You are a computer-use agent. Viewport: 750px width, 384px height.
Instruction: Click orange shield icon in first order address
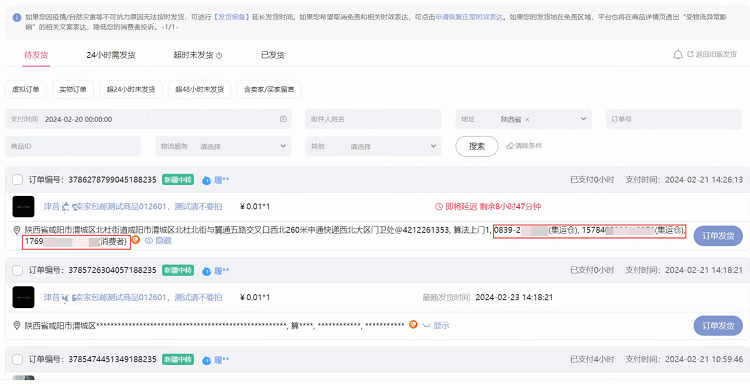136,240
